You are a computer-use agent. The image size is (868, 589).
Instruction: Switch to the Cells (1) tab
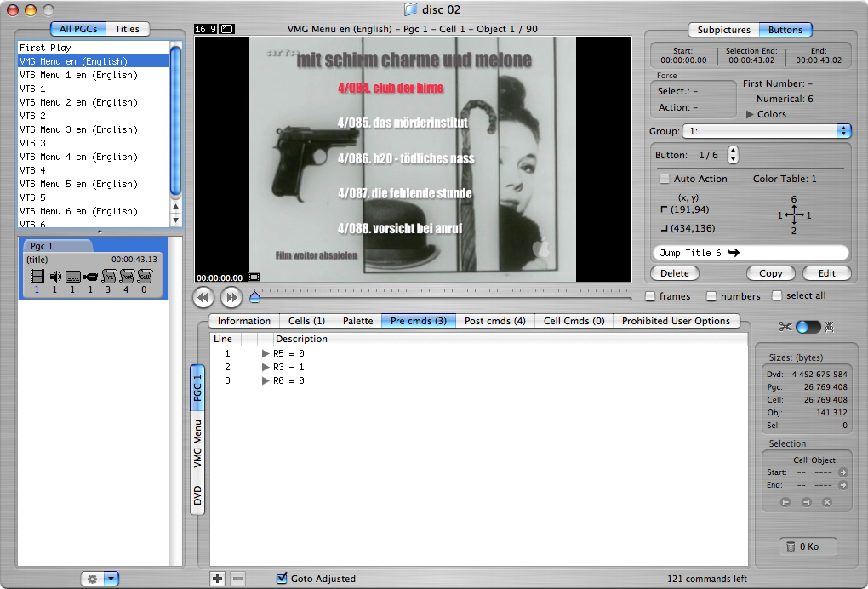pyautogui.click(x=306, y=321)
